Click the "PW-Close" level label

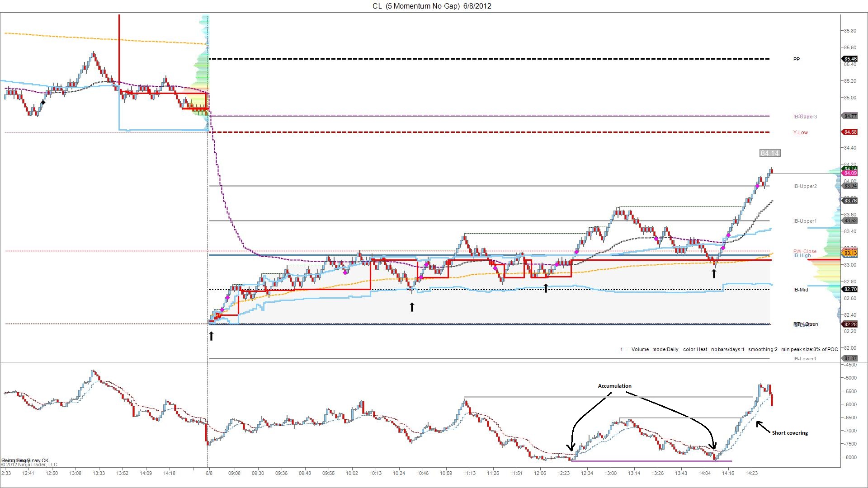(x=805, y=251)
